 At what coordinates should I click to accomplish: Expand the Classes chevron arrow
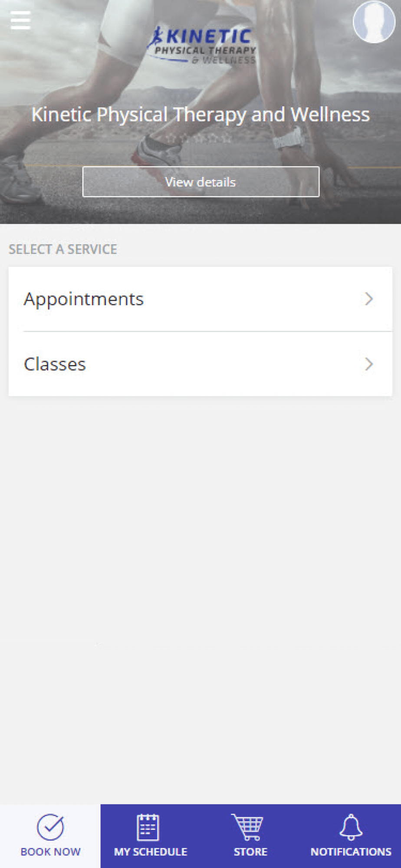point(369,364)
